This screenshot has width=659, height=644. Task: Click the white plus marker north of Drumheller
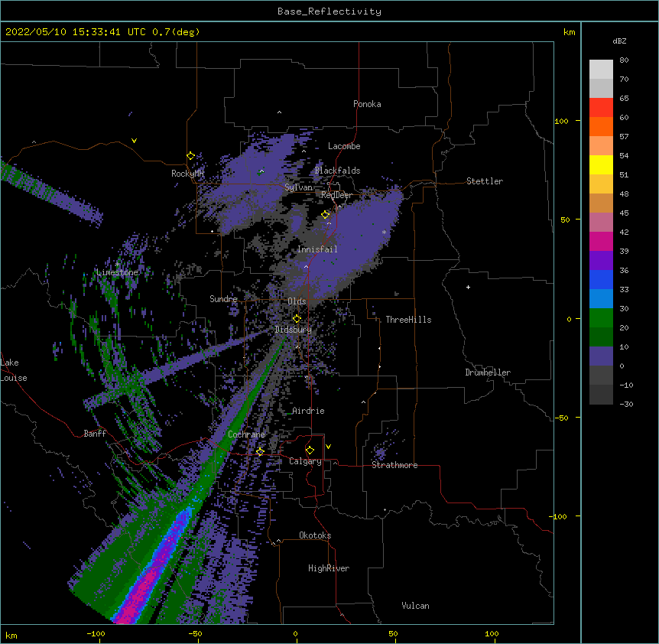click(468, 287)
